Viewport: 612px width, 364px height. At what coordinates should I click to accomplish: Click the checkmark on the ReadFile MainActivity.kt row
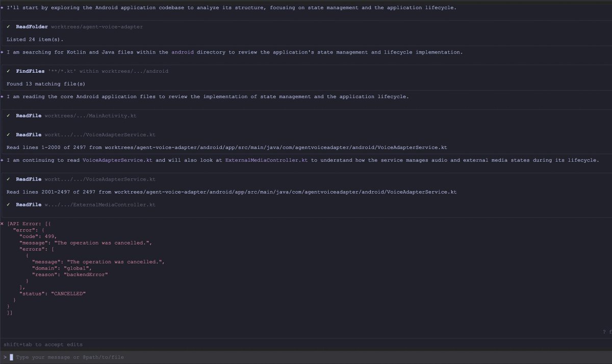tap(9, 116)
